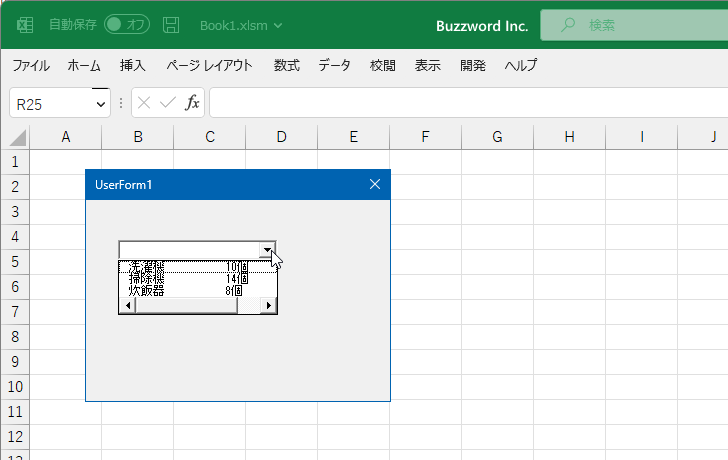
Task: Select column B header
Action: tap(138, 137)
